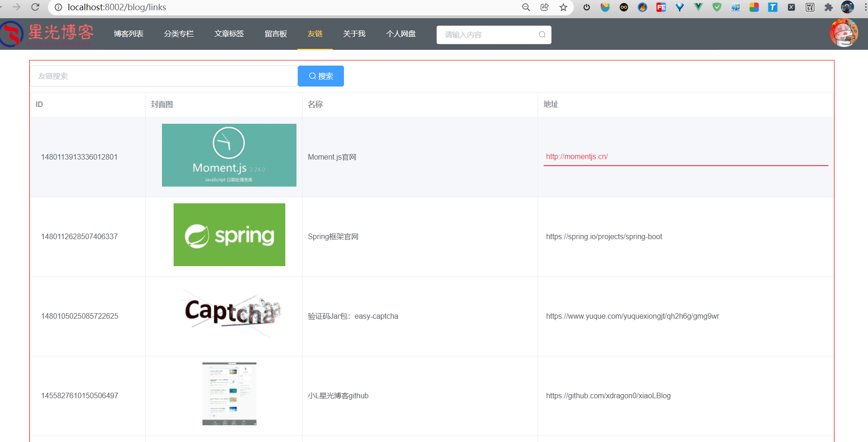Open the 关于我 page
Screen dimensions: 868x442
point(354,34)
